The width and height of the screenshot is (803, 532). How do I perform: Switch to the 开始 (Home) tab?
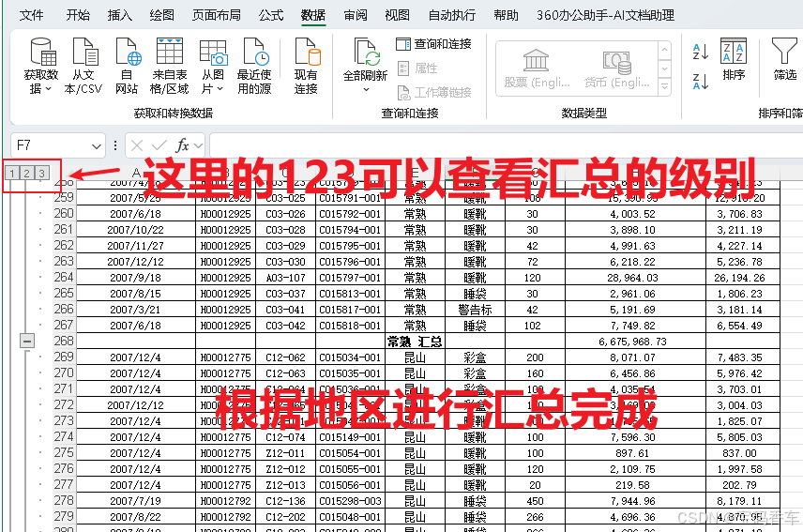78,15
